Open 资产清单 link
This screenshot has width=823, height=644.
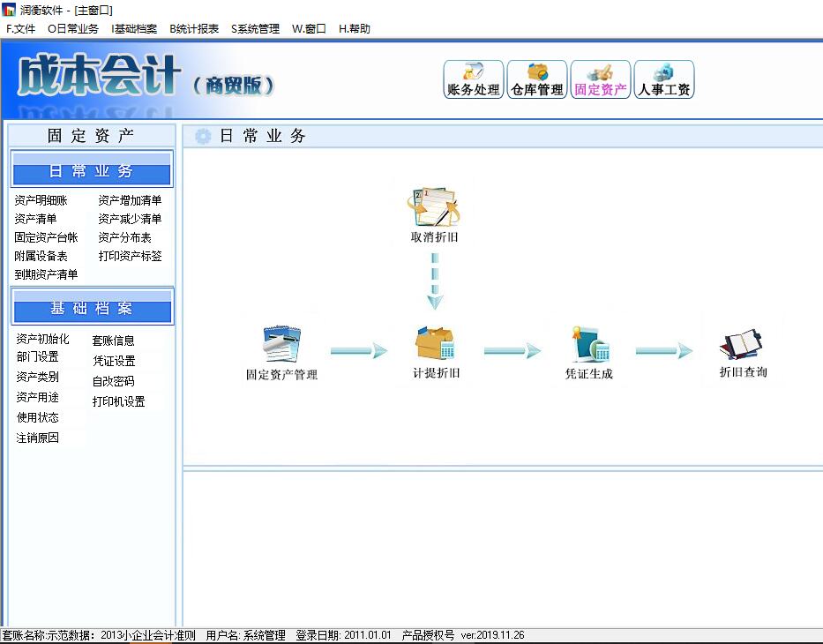[x=35, y=219]
